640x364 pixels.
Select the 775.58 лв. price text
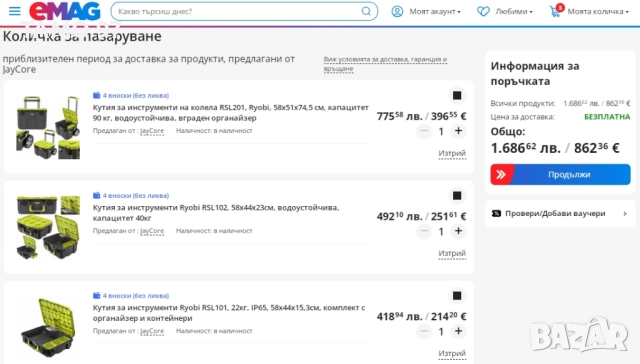(x=399, y=116)
